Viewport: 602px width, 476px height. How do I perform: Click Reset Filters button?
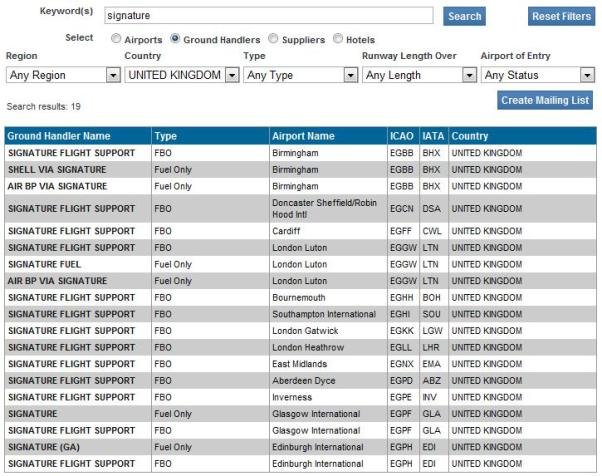click(x=561, y=17)
